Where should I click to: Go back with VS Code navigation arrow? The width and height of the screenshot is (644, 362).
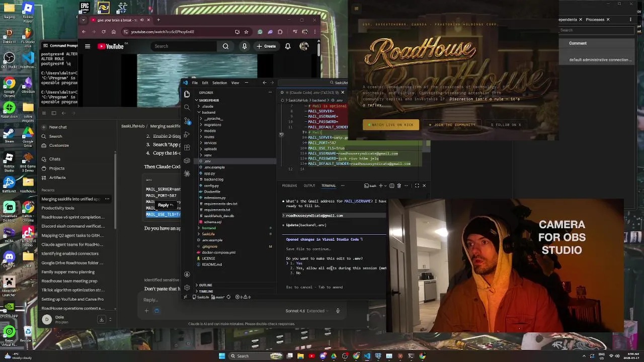[x=265, y=82]
